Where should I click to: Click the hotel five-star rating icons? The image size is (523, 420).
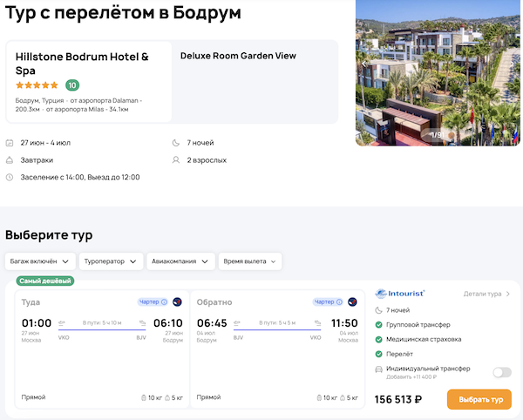click(37, 85)
